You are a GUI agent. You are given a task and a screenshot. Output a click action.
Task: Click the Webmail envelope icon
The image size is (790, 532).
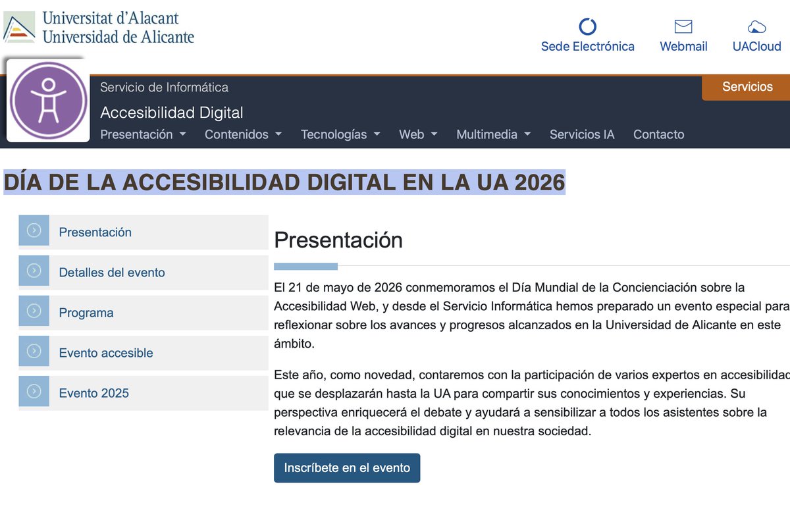(x=683, y=26)
